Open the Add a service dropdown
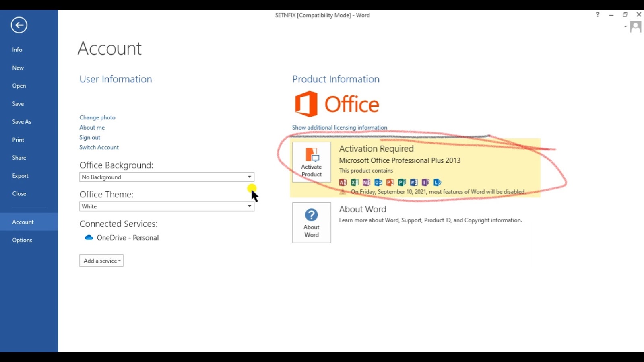Image resolution: width=644 pixels, height=362 pixels. coord(101,261)
